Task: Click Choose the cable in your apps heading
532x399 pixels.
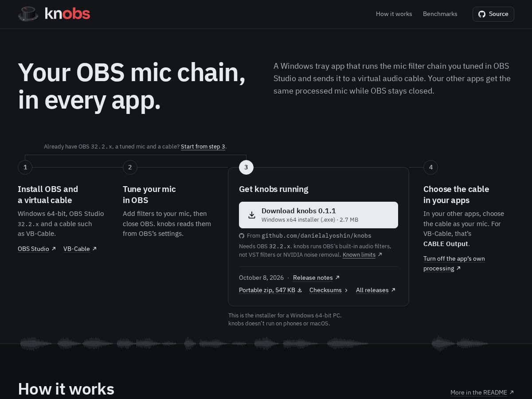Action: 456,195
